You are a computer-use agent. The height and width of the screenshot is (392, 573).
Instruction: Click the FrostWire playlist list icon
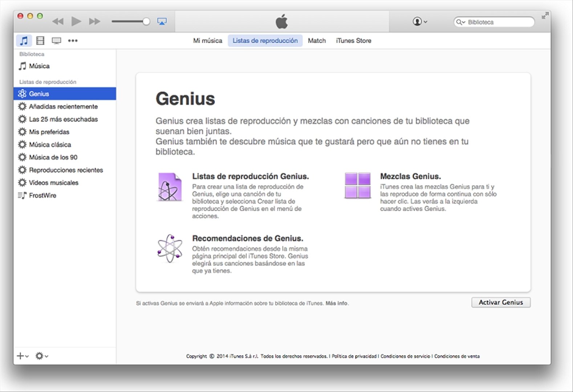22,195
